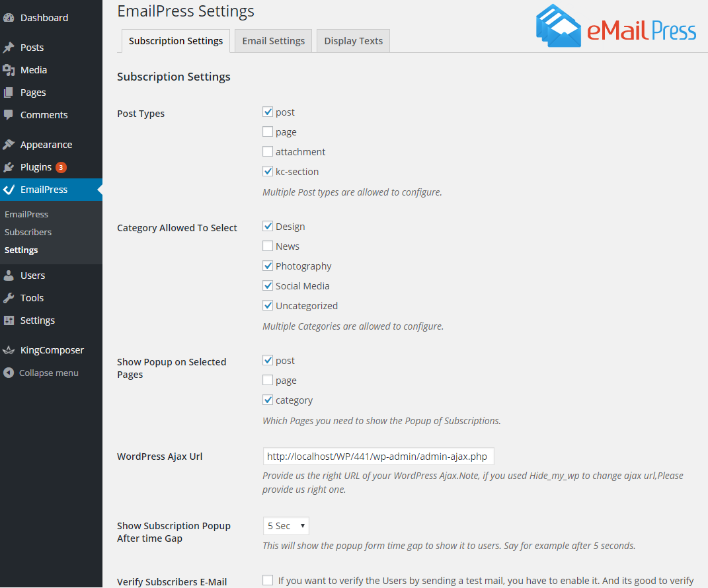Click the Category Allowed To Select label

point(177,228)
